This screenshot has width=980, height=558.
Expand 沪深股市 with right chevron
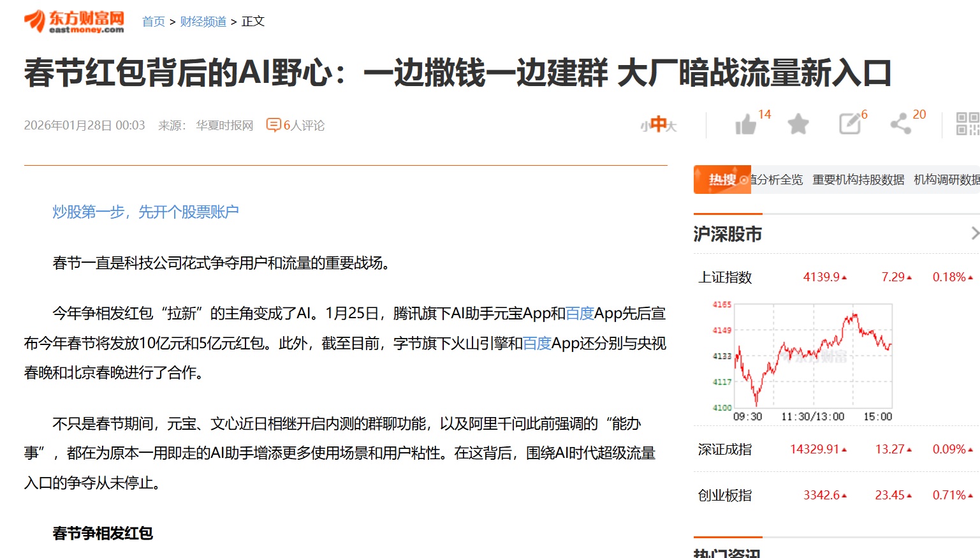pyautogui.click(x=974, y=233)
